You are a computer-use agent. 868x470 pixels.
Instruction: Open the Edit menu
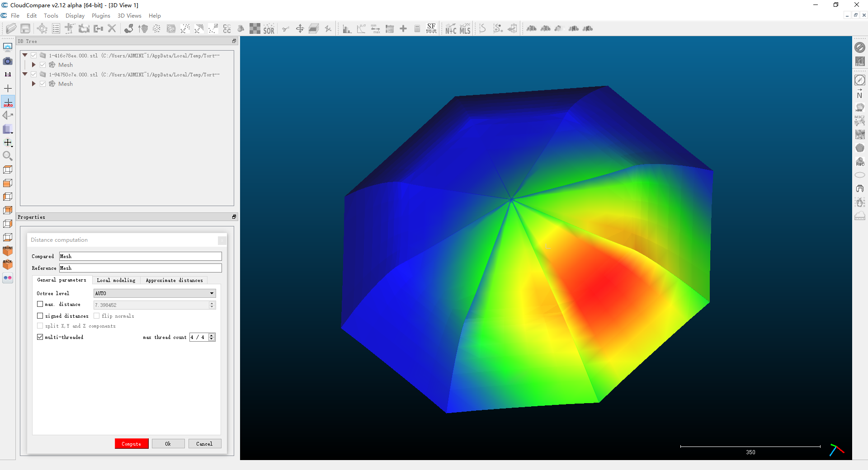click(32, 16)
